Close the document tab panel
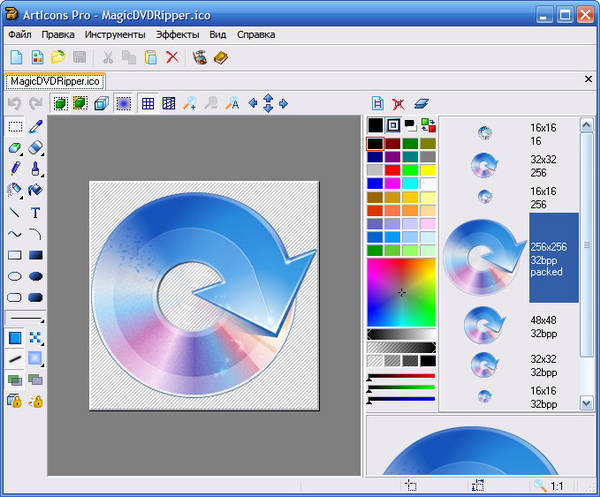Image resolution: width=600 pixels, height=497 pixels. pyautogui.click(x=588, y=79)
